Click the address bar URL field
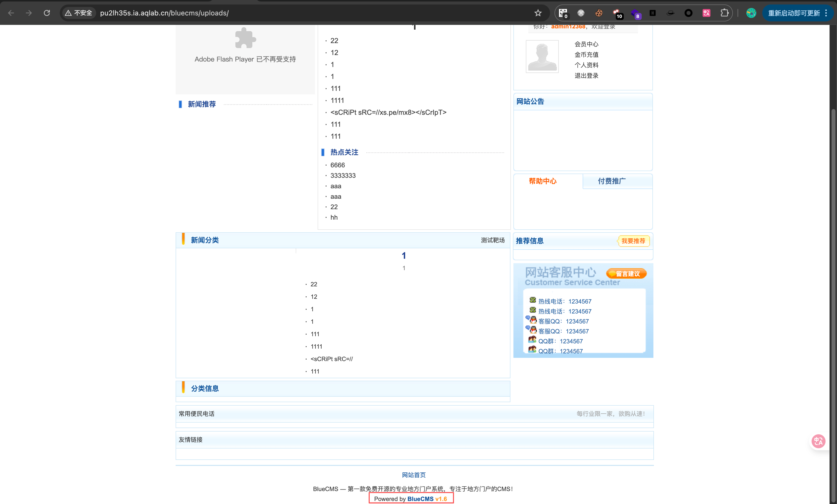The image size is (837, 504). click(272, 13)
